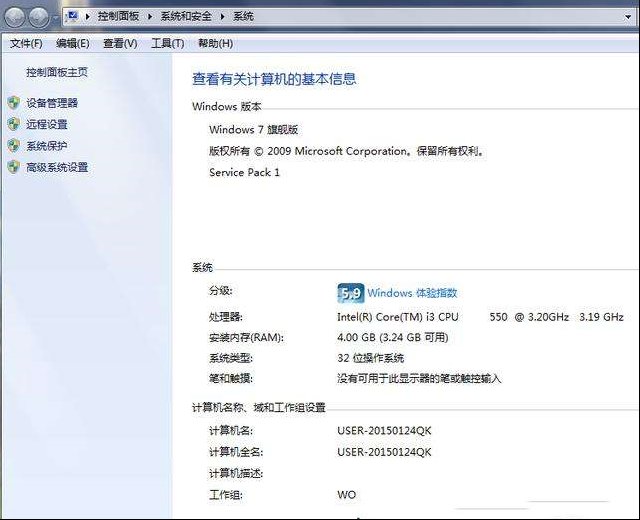Expand the arrow before 控制面板 breadcrumb
This screenshot has width=640, height=520.
pyautogui.click(x=87, y=17)
